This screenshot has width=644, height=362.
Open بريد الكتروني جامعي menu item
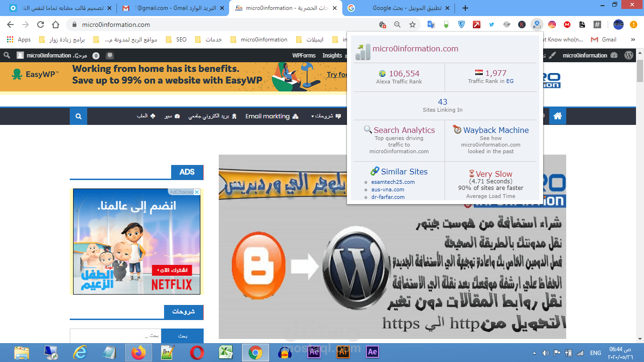pyautogui.click(x=212, y=116)
